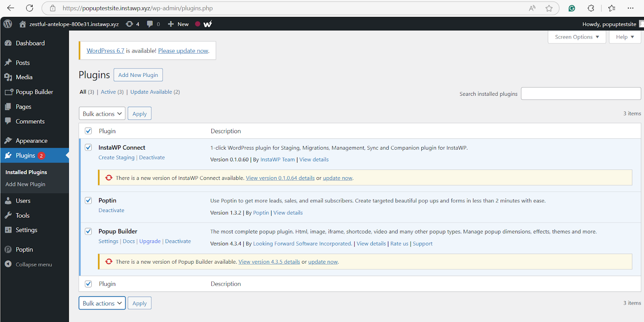
Task: Uncheck the Popup Builder plugin checkbox
Action: point(89,231)
